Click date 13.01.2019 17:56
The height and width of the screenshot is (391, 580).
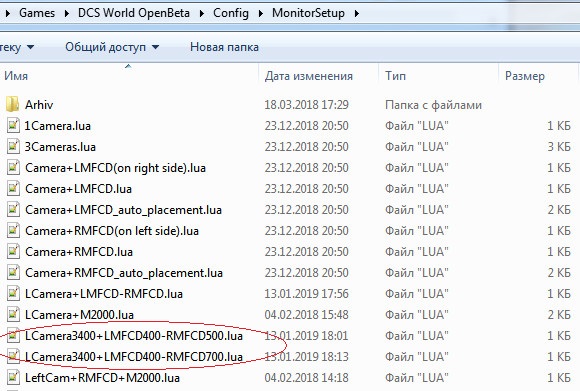(306, 294)
